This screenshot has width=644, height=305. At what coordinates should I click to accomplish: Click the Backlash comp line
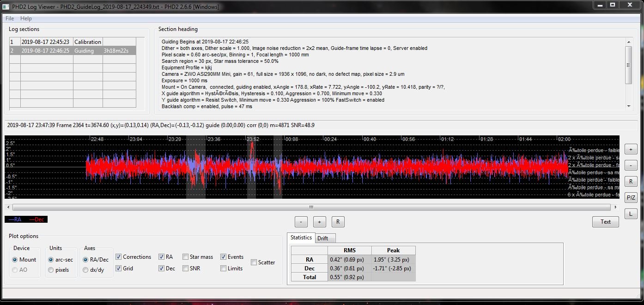[207, 106]
